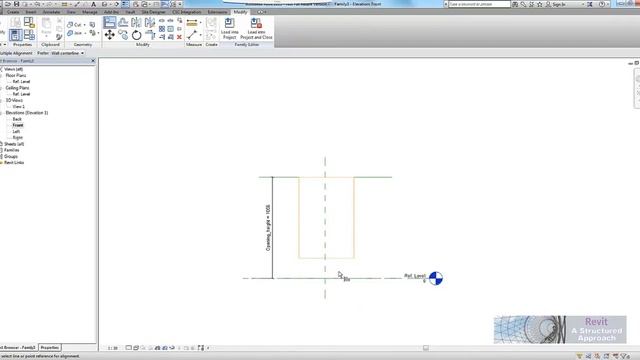640x360 pixels.
Task: Click the search box in the title bar
Action: click(x=480, y=4)
